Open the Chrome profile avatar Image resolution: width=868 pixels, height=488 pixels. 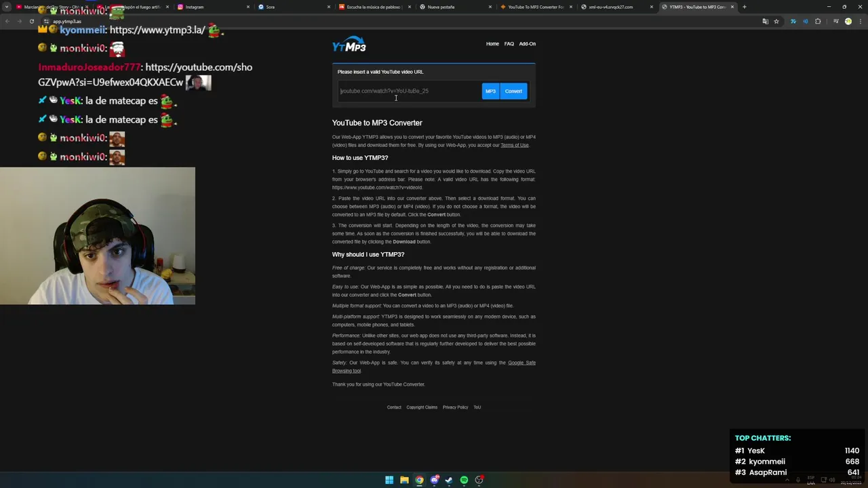tap(848, 21)
